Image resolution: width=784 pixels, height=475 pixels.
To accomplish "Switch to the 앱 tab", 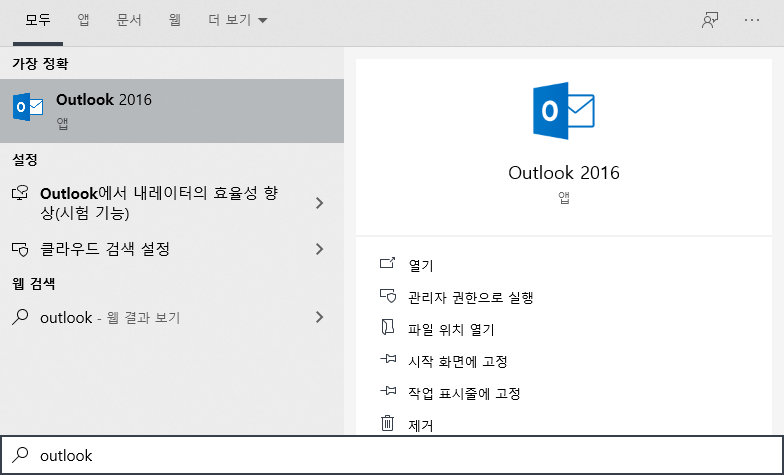I will coord(84,20).
